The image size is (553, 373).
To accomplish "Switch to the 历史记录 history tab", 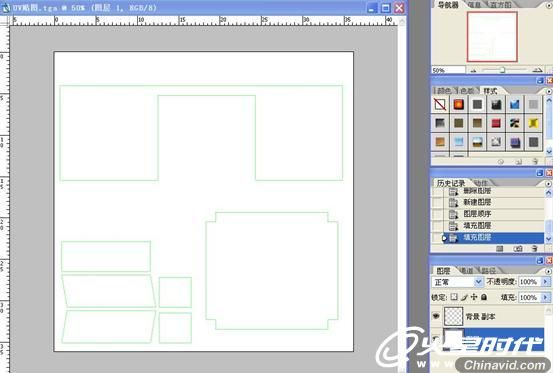I will click(451, 183).
